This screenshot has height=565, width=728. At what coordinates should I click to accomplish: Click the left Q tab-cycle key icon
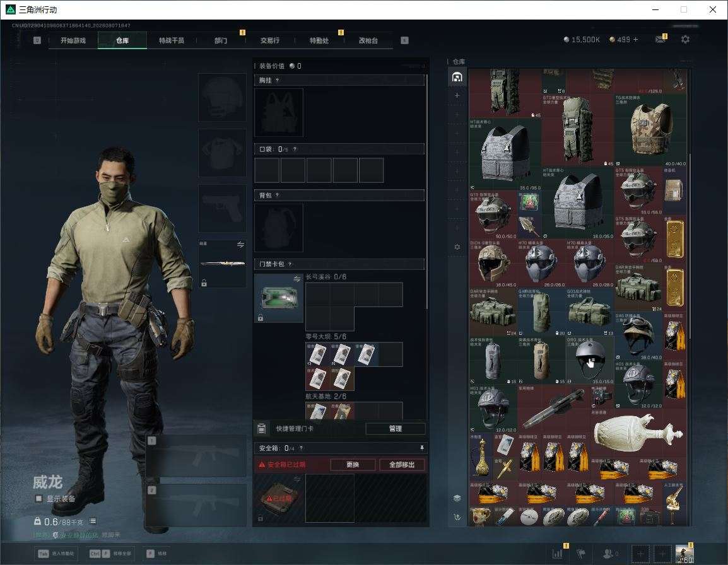point(37,40)
